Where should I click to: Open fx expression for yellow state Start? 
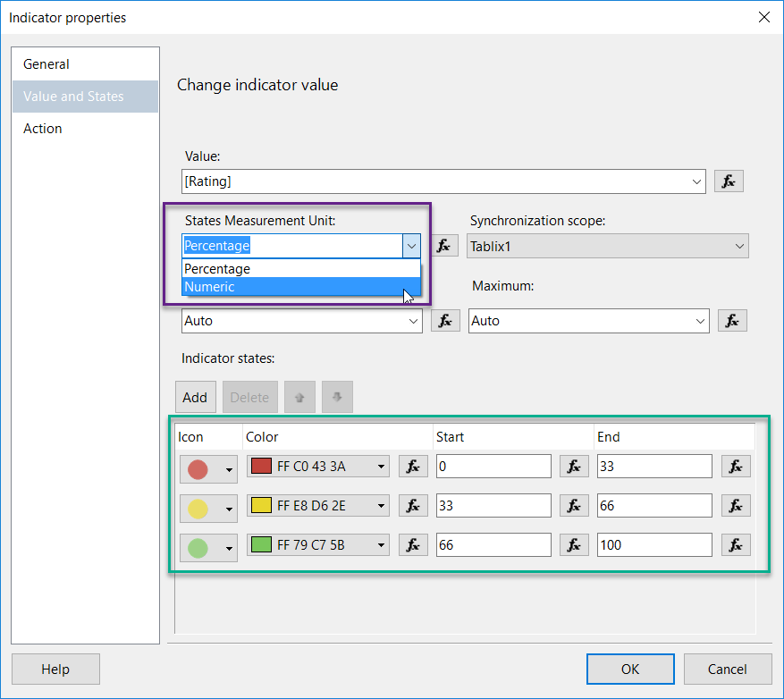click(x=574, y=506)
